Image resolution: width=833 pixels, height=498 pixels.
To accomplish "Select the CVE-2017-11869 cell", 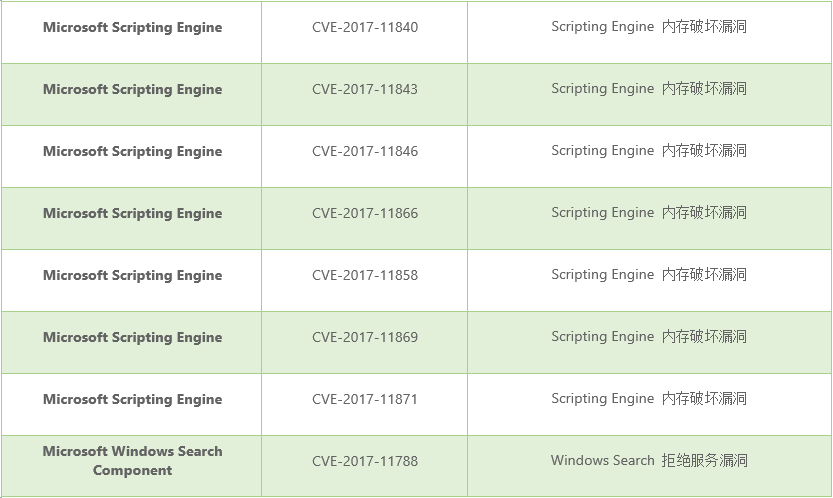I will click(x=364, y=338).
